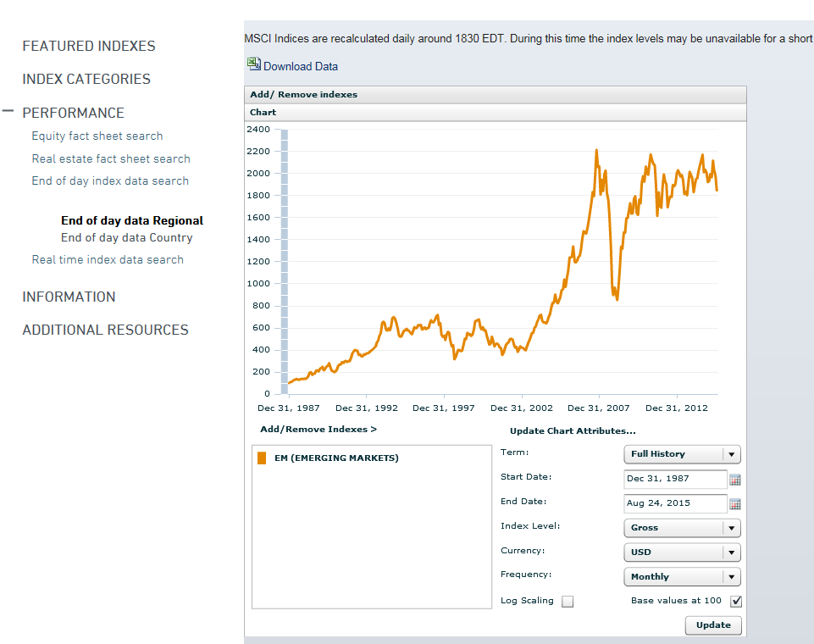Open the End Date calendar picker
The height and width of the screenshot is (644, 814).
click(x=734, y=504)
